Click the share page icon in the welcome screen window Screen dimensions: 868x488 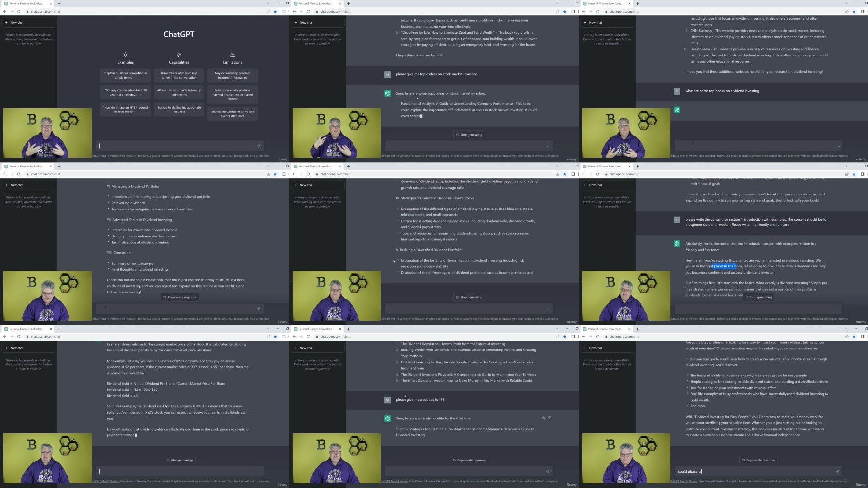tap(268, 11)
